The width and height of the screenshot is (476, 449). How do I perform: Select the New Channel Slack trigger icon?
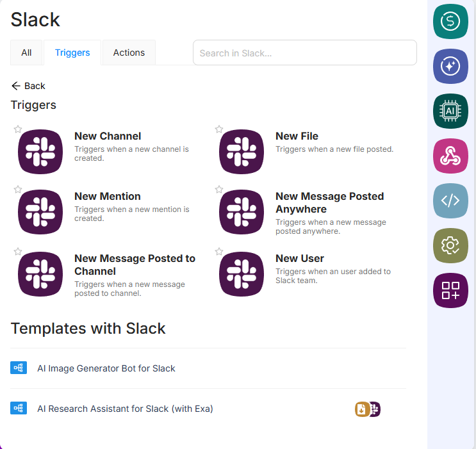(40, 152)
